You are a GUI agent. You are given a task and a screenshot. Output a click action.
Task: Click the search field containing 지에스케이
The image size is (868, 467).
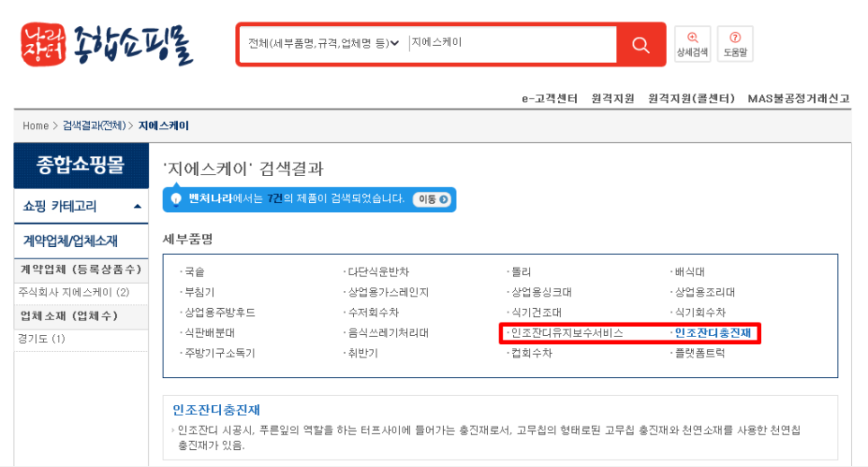512,43
